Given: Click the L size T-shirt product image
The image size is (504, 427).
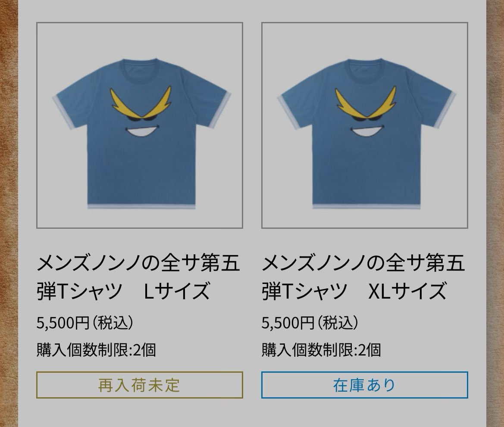Looking at the screenshot, I should coord(140,125).
